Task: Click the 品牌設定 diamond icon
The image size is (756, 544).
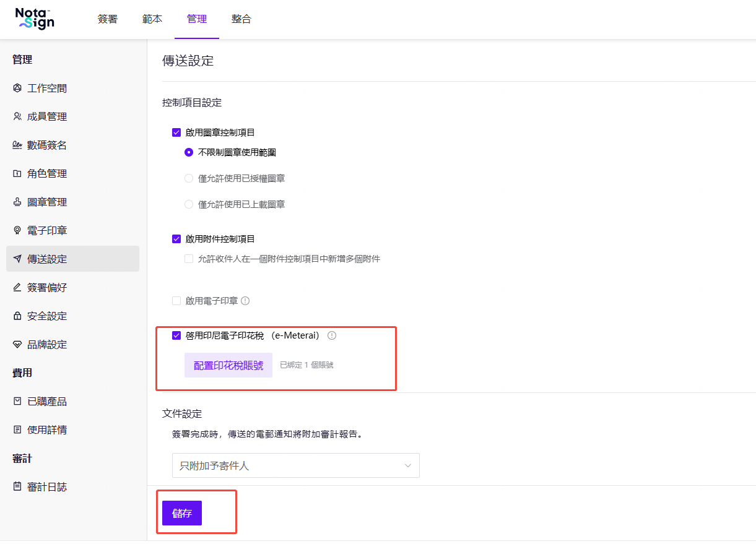Action: (17, 344)
